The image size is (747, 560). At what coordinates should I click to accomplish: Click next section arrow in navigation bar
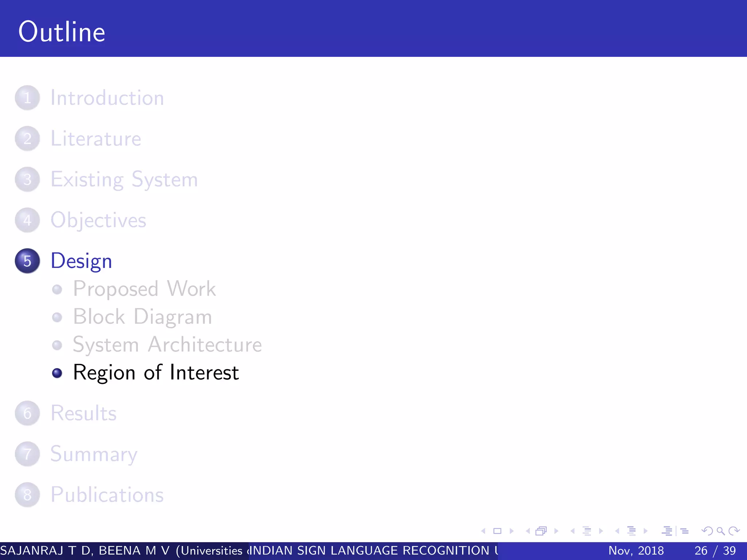(646, 531)
